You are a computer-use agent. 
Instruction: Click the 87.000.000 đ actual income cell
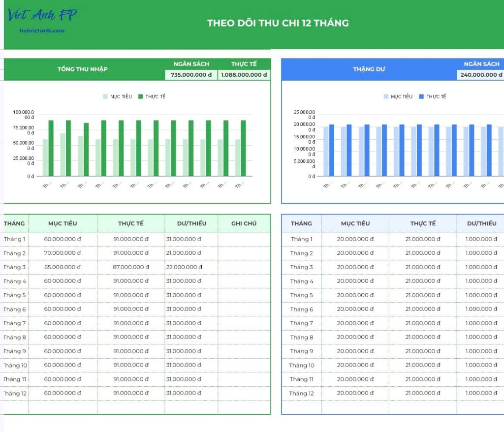click(131, 267)
